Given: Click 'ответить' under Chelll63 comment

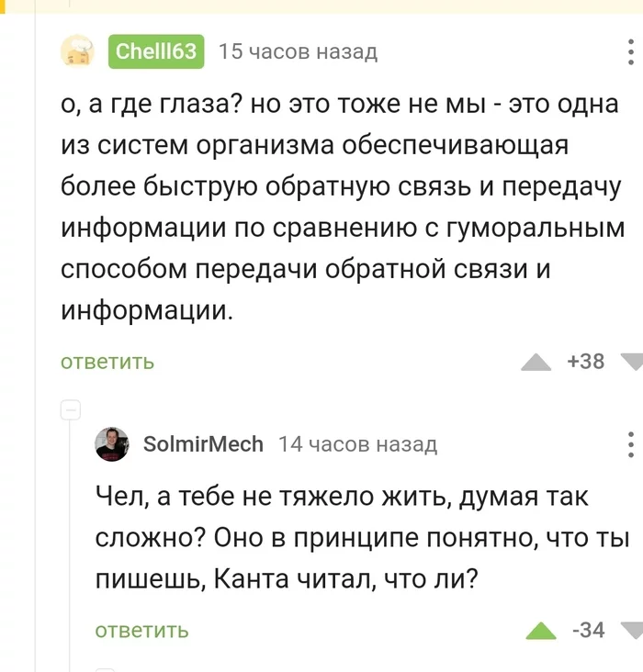Looking at the screenshot, I should tap(107, 362).
